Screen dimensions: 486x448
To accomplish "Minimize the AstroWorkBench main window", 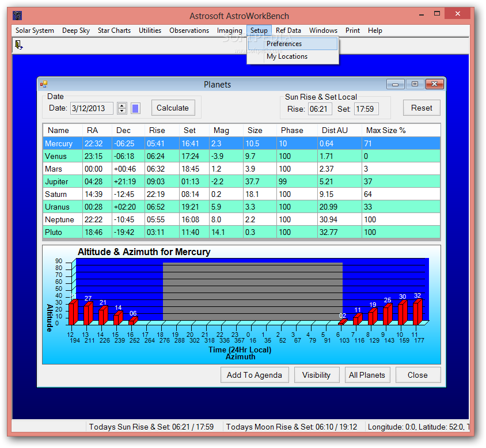I will pos(422,14).
